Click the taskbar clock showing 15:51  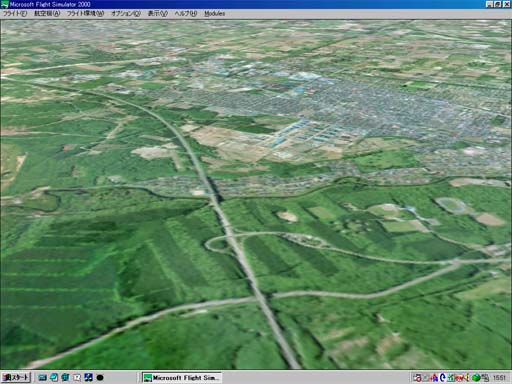499,378
